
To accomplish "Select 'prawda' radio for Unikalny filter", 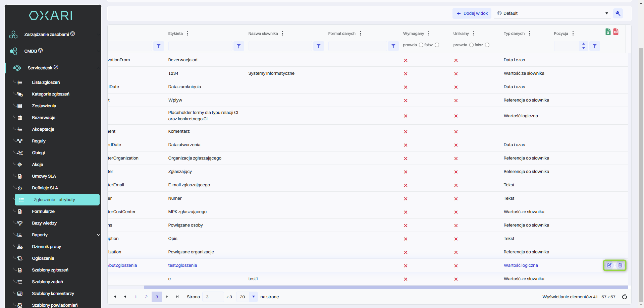I will pos(471,45).
